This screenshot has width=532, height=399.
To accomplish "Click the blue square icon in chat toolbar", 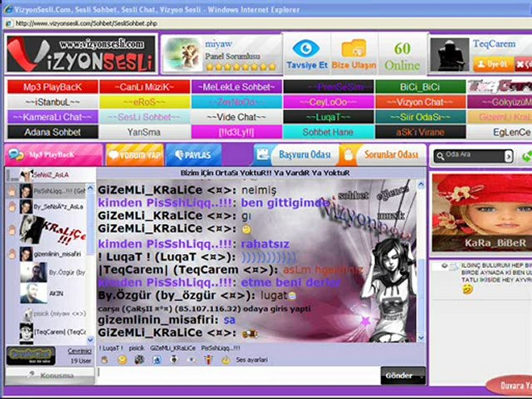I will click(157, 360).
